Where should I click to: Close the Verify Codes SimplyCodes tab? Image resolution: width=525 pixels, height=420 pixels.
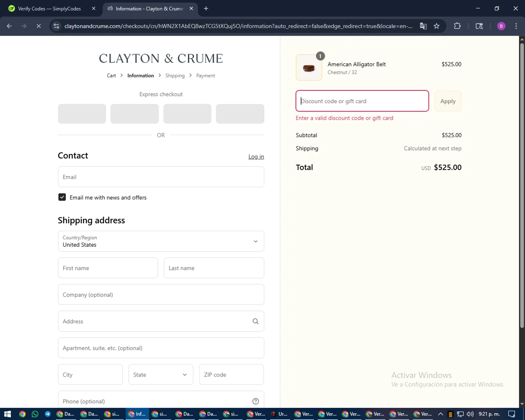click(x=93, y=8)
